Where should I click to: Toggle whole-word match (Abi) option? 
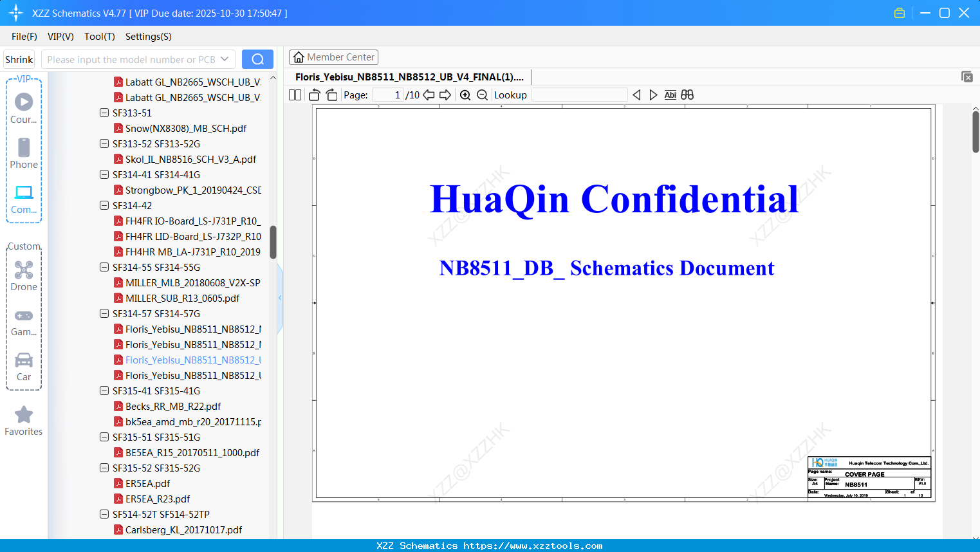670,95
